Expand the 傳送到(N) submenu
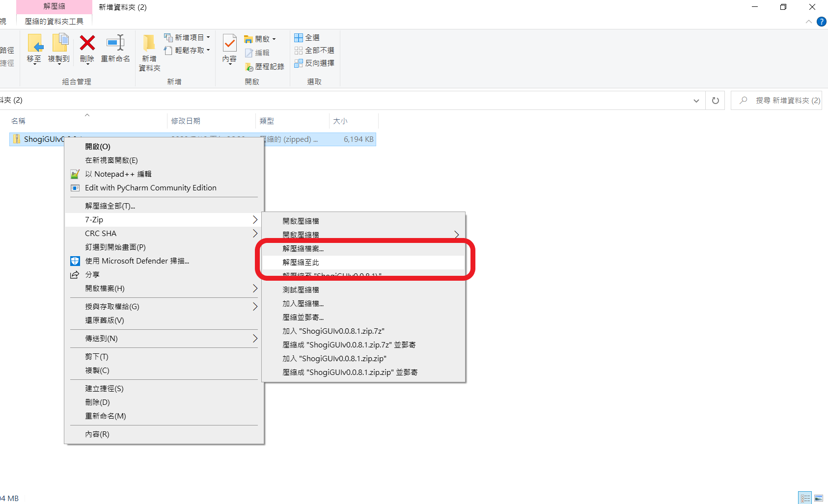Image resolution: width=828 pixels, height=504 pixels. tap(164, 339)
